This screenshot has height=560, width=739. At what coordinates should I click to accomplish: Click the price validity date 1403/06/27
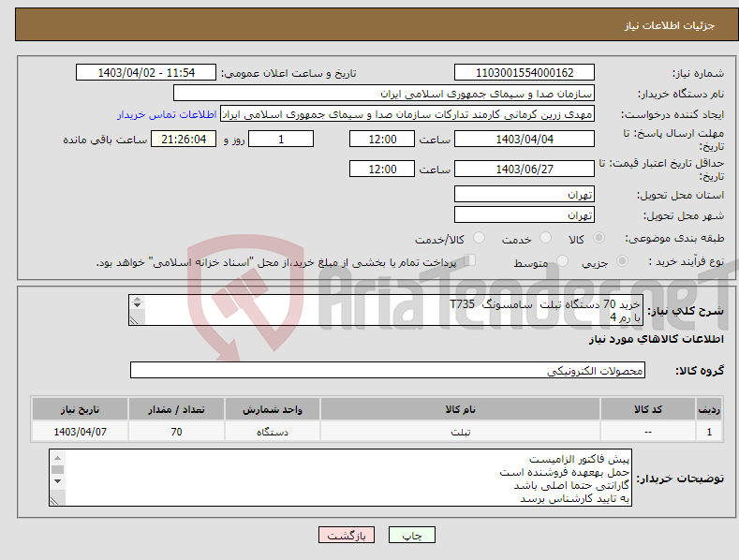[525, 169]
